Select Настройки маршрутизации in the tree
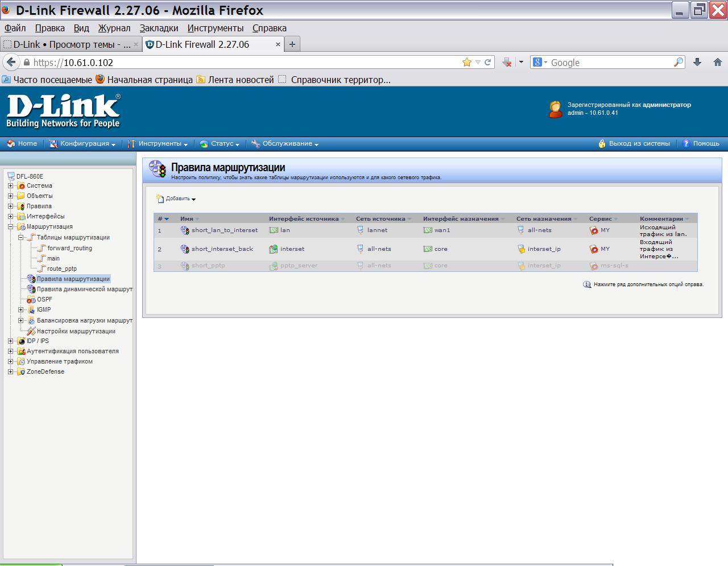Viewport: 728px width, 566px height. point(76,332)
